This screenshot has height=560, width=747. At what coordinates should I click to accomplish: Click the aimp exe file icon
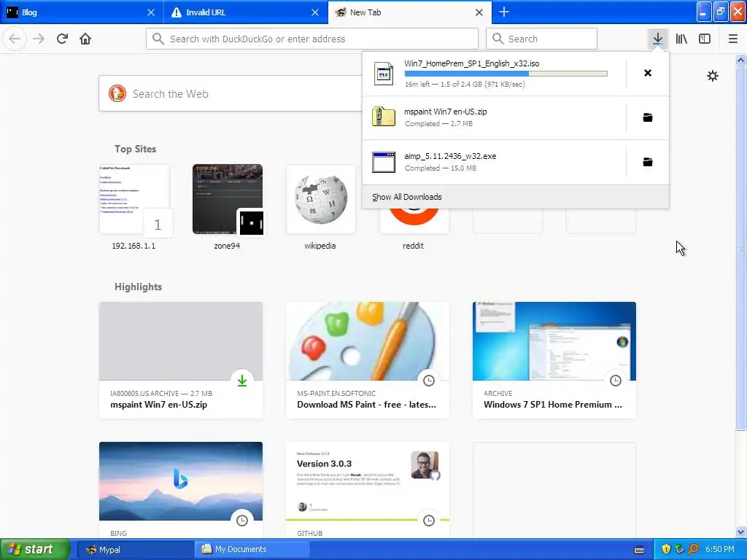click(384, 162)
